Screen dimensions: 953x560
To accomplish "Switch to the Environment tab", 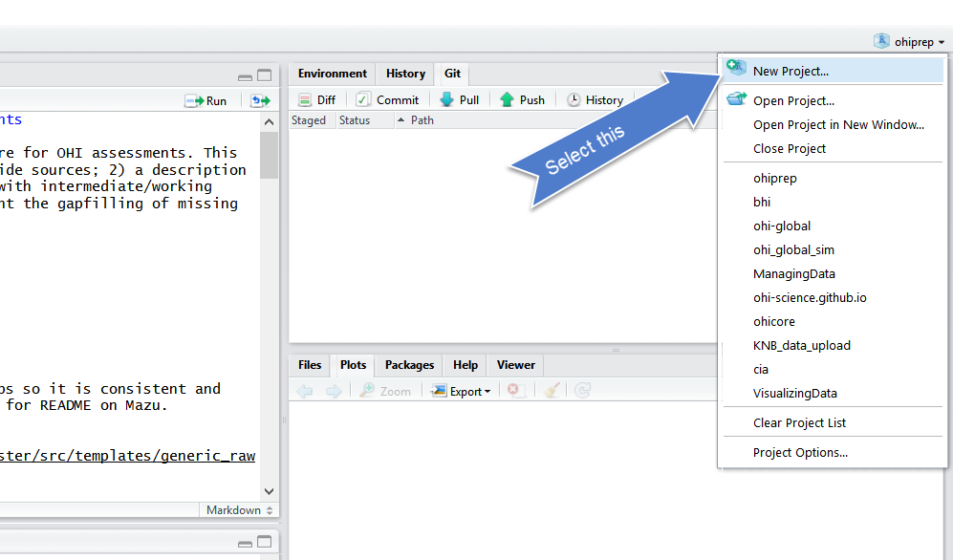I will click(333, 74).
